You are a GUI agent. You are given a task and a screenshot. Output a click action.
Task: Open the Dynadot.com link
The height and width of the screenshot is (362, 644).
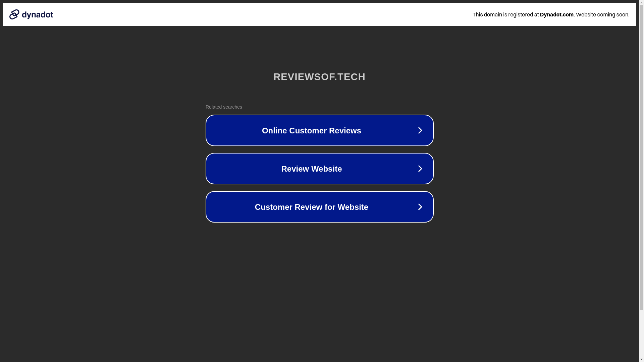click(x=556, y=14)
